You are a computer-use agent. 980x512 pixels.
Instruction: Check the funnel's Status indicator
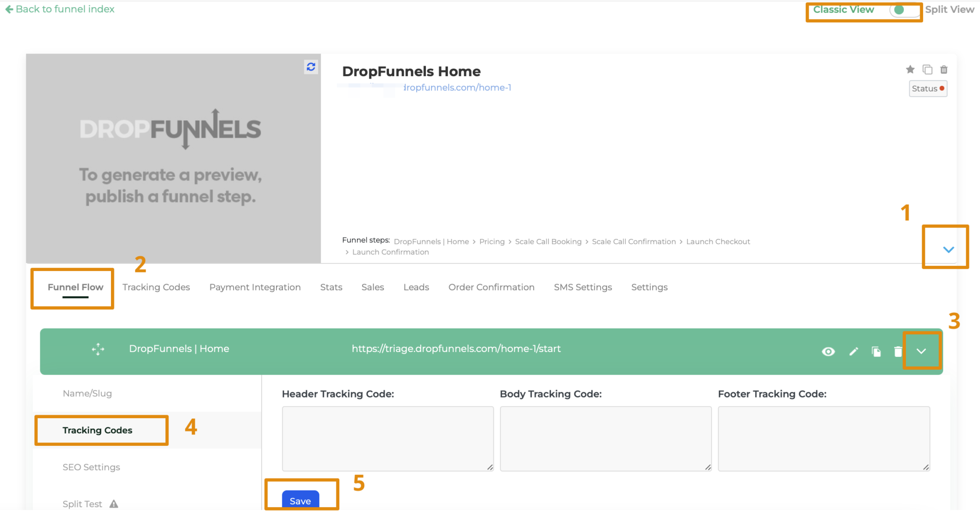[x=927, y=88]
